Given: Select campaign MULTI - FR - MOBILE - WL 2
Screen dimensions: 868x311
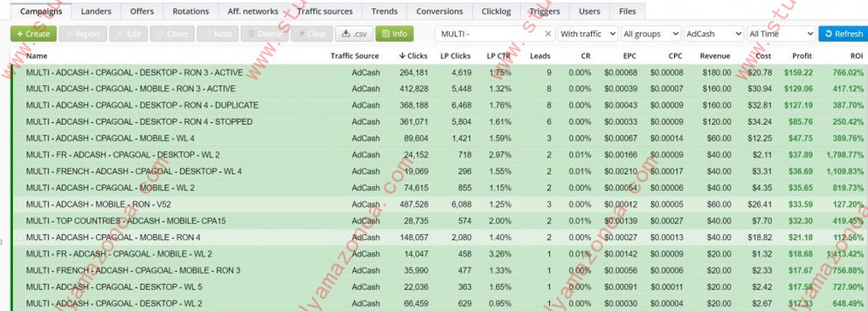Looking at the screenshot, I should [x=119, y=254].
